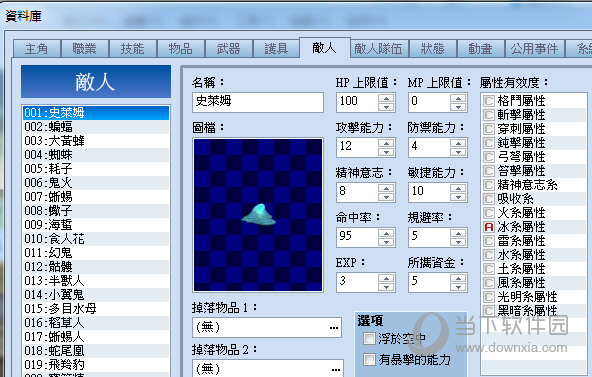Decrease 攻擊能力 with down arrow
This screenshot has height=377, width=592.
[386, 152]
